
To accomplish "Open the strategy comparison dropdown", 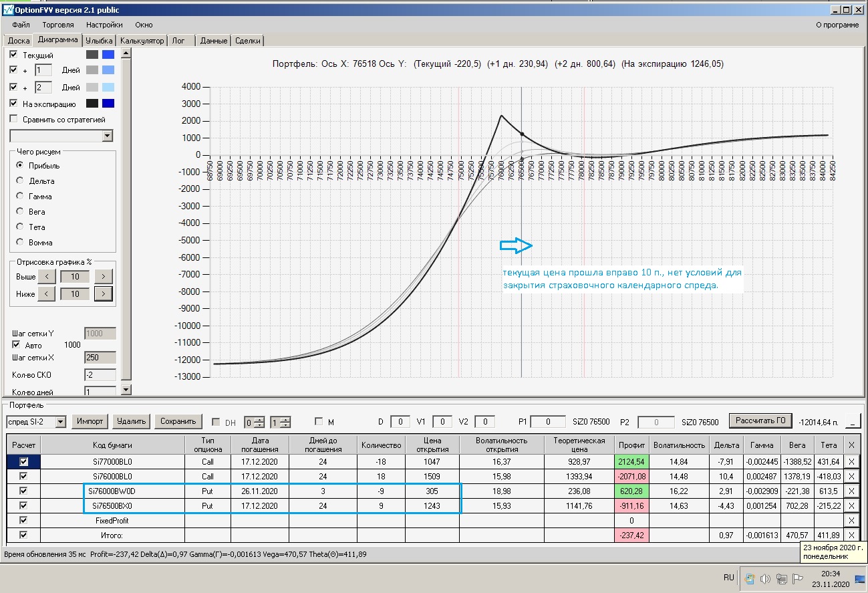I will [x=108, y=136].
